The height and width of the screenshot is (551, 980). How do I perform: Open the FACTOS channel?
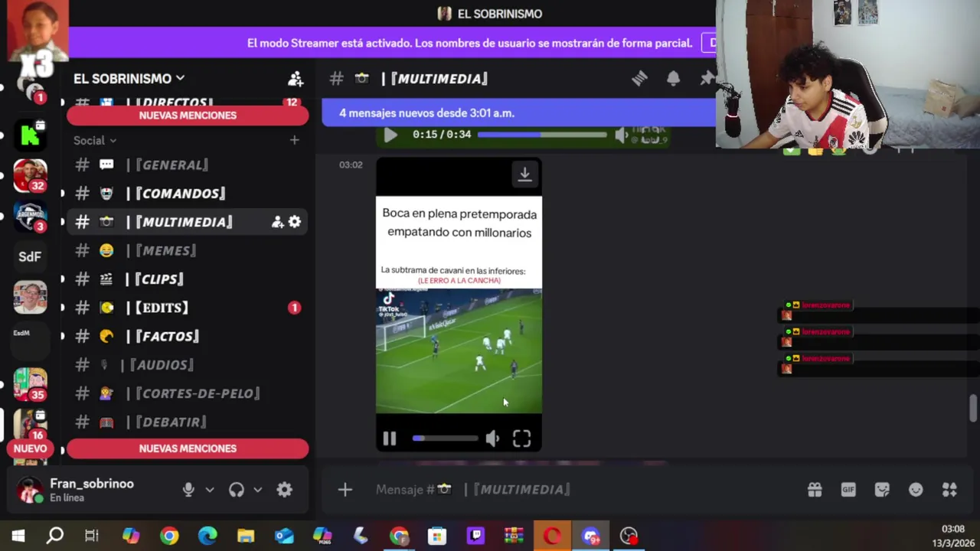coord(188,336)
